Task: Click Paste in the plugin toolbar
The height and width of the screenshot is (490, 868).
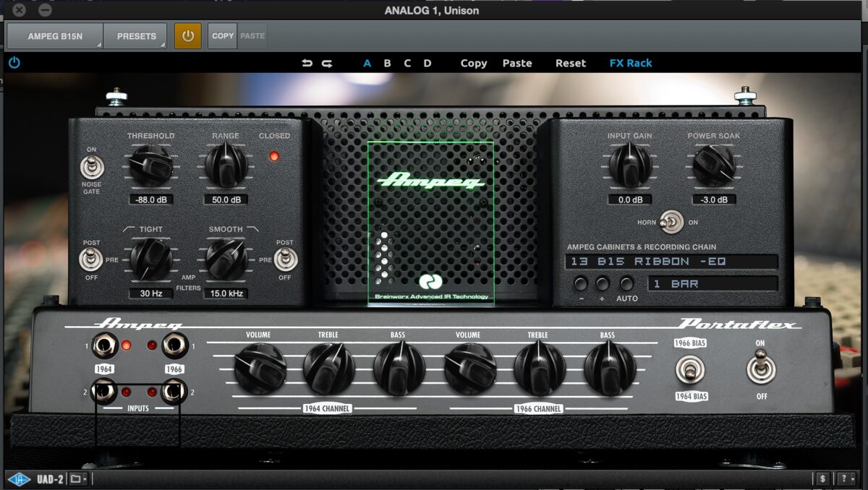Action: tap(517, 64)
